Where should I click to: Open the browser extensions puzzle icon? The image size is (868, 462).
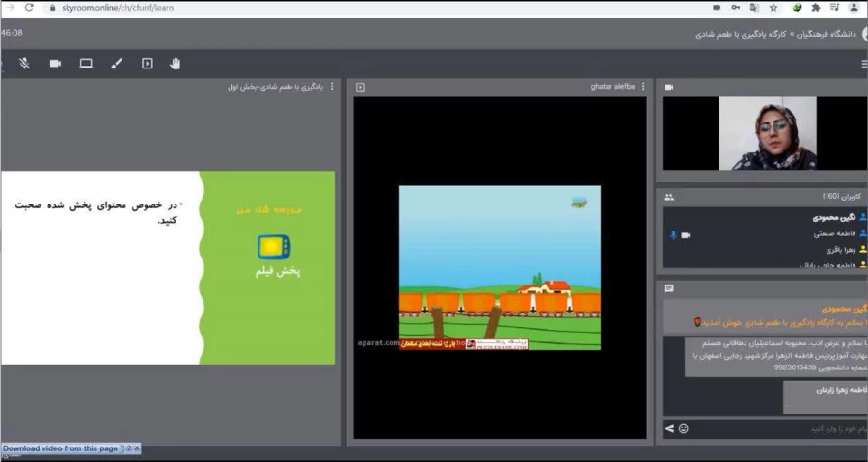point(816,7)
